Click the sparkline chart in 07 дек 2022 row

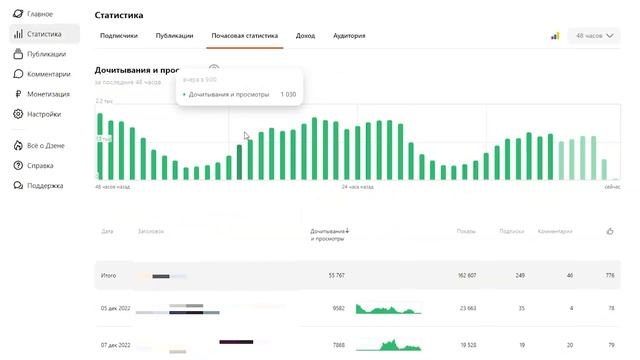(x=388, y=345)
